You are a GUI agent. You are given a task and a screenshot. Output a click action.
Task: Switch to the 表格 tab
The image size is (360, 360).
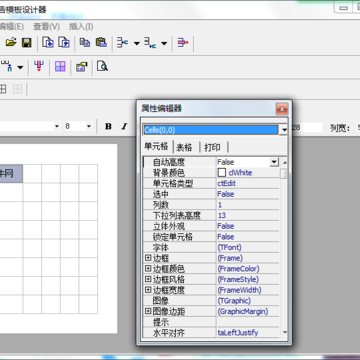click(184, 147)
